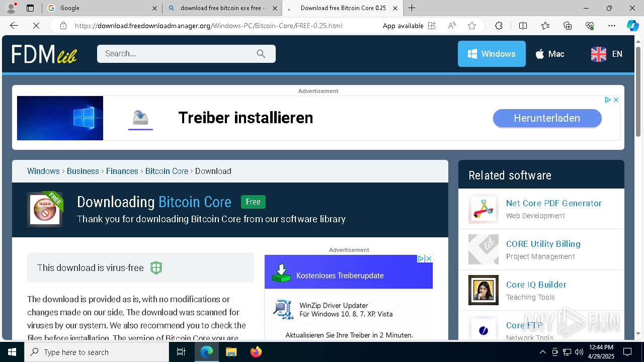
Task: Open Browser essentials heart icon
Action: (590, 26)
